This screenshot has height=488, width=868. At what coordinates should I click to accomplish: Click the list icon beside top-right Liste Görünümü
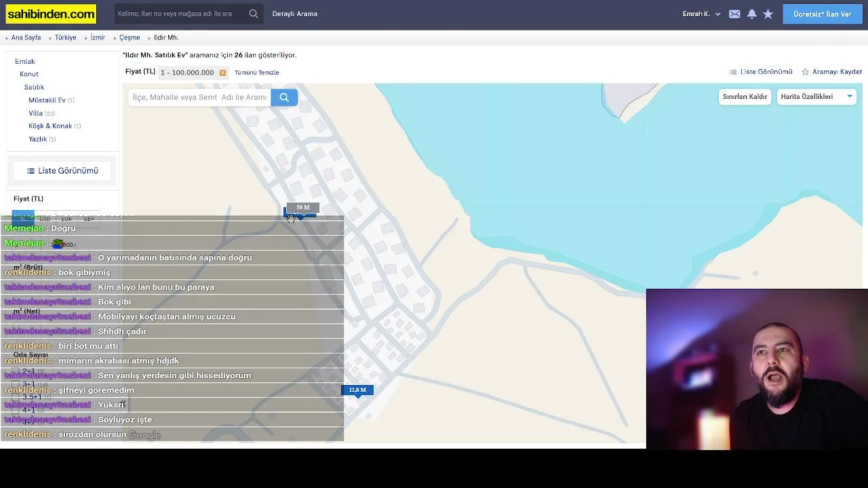[733, 72]
